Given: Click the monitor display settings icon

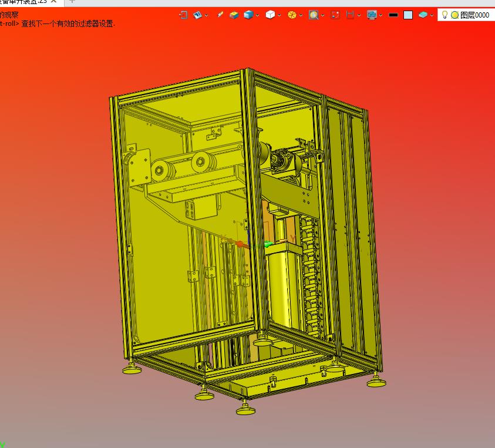Looking at the screenshot, I should (372, 15).
